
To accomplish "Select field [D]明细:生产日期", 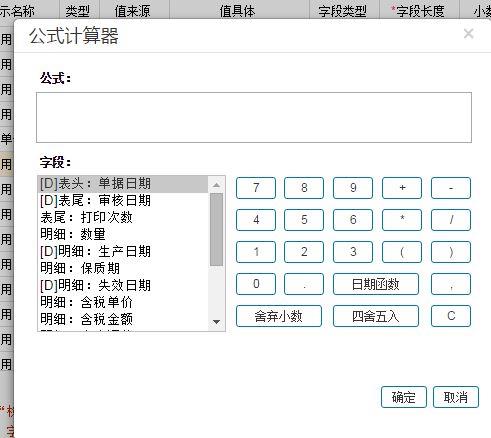I will (x=123, y=252).
